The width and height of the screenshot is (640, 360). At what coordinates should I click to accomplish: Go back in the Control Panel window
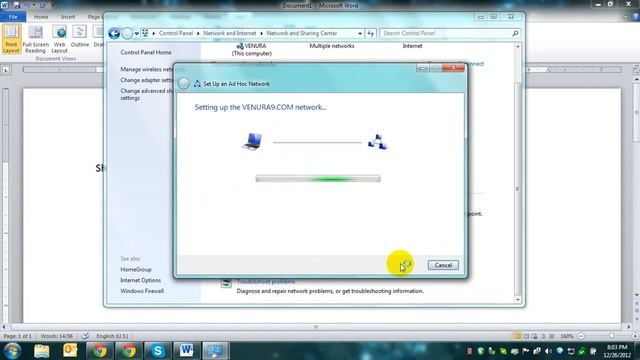[114, 33]
